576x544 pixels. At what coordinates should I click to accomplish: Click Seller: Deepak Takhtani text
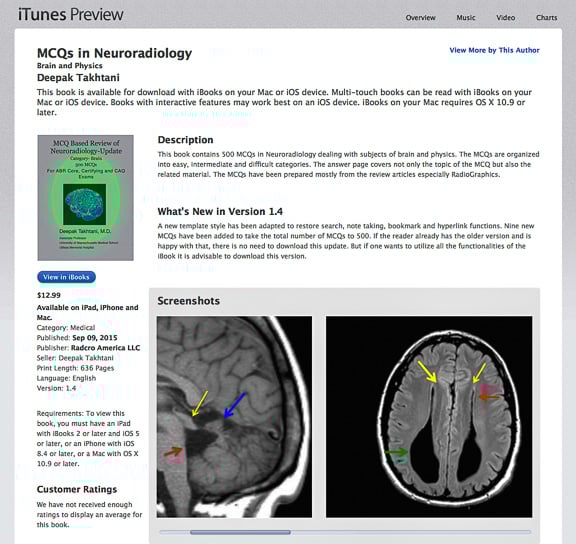coord(75,358)
